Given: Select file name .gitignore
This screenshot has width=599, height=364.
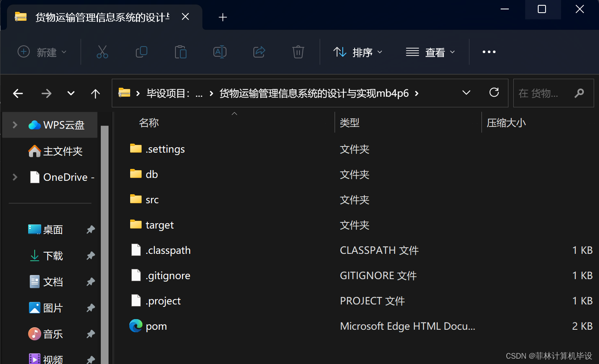Looking at the screenshot, I should 168,276.
